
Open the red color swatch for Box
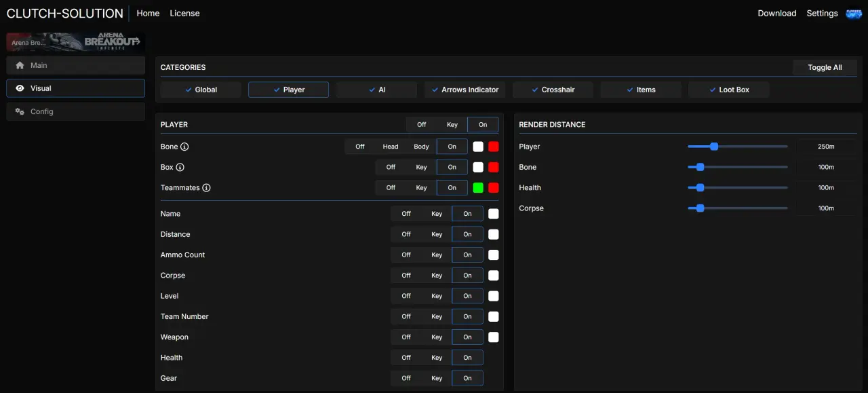click(x=494, y=167)
